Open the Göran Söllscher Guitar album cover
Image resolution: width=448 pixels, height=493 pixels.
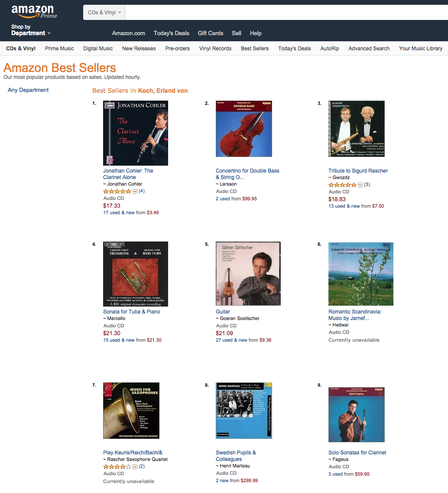click(x=248, y=274)
